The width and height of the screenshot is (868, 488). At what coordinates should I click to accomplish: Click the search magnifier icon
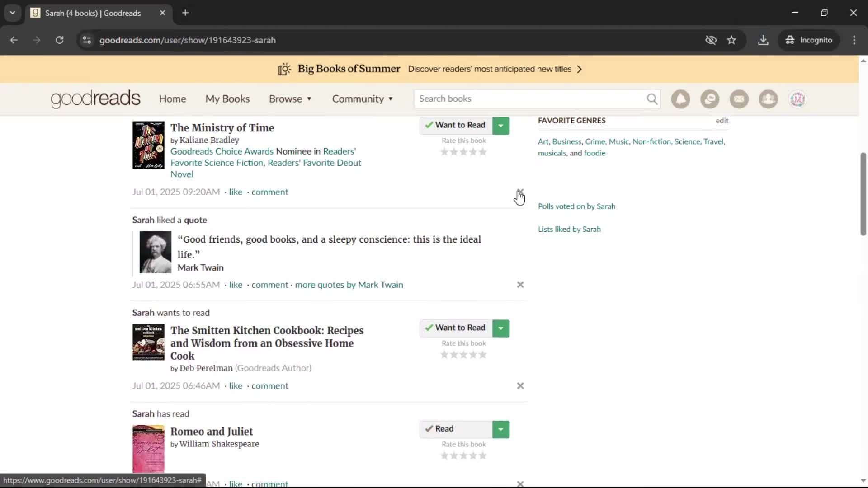tap(652, 99)
